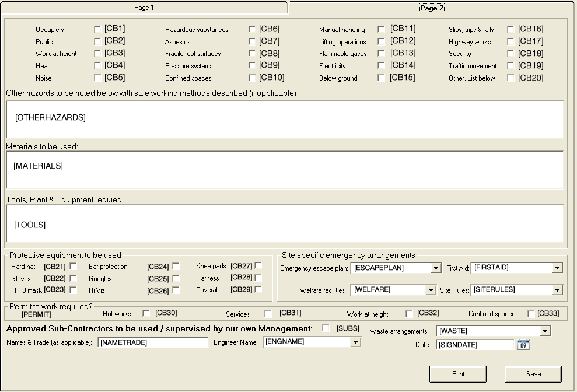Click the Save button
This screenshot has width=577, height=392.
(x=533, y=374)
